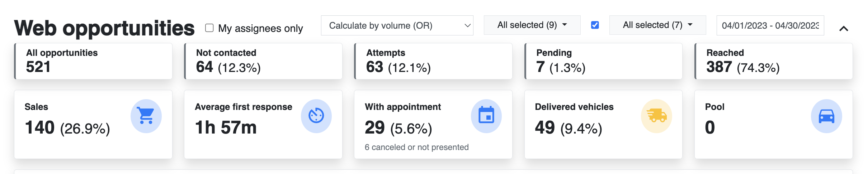Viewport: 868px width, 174px height.
Task: Open the Calculate by volume (OR) dropdown
Action: 397,25
